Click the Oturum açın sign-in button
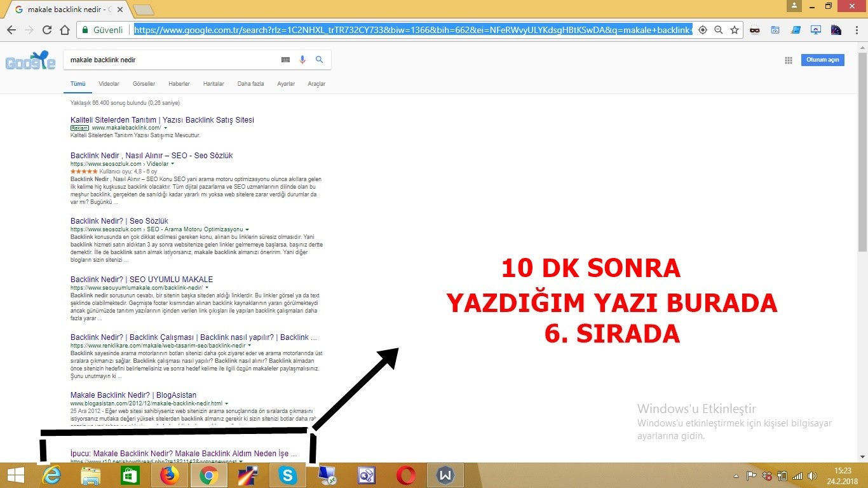Image resolution: width=868 pixels, height=488 pixels. pyautogui.click(x=823, y=60)
